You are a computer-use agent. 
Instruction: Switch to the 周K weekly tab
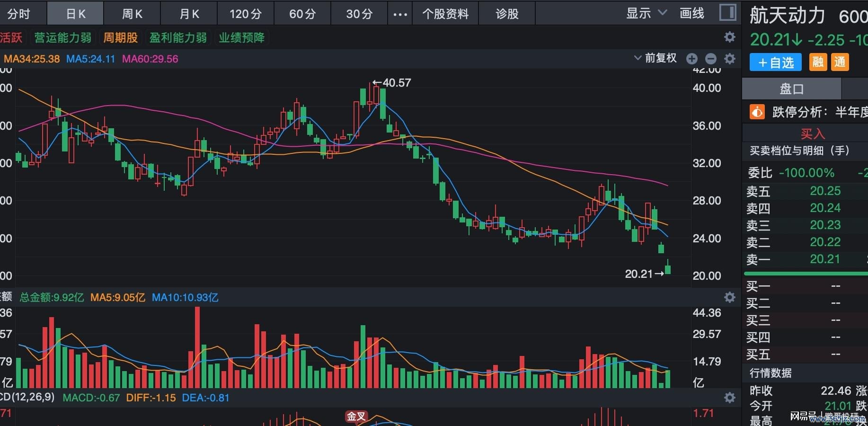click(x=132, y=14)
